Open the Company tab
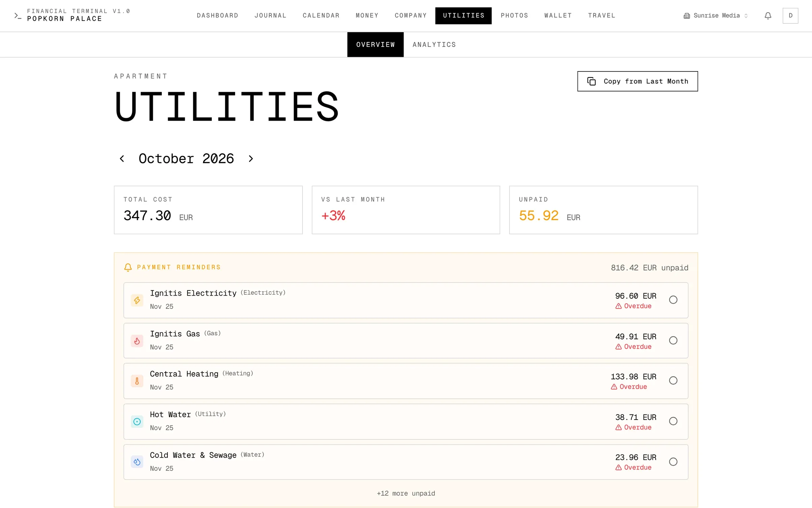 tap(411, 16)
